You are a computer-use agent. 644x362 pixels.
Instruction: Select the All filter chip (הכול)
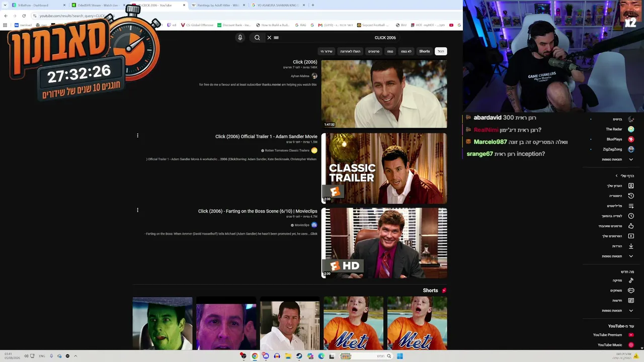(x=441, y=51)
